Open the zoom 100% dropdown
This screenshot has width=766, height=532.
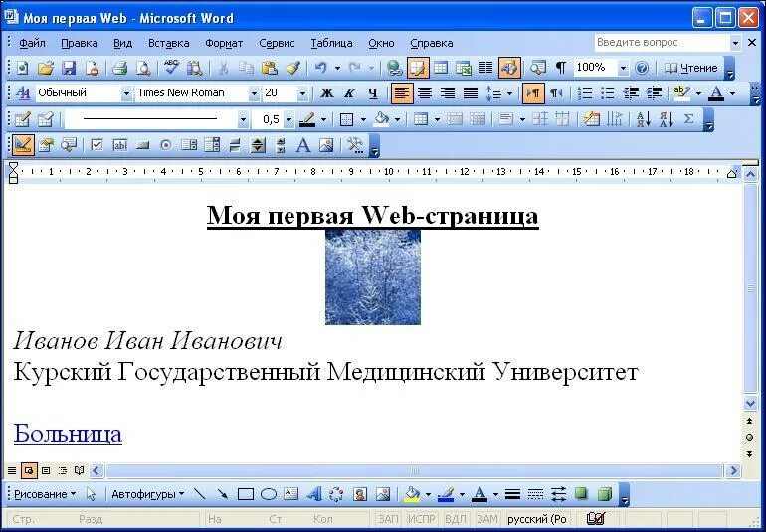pyautogui.click(x=623, y=68)
